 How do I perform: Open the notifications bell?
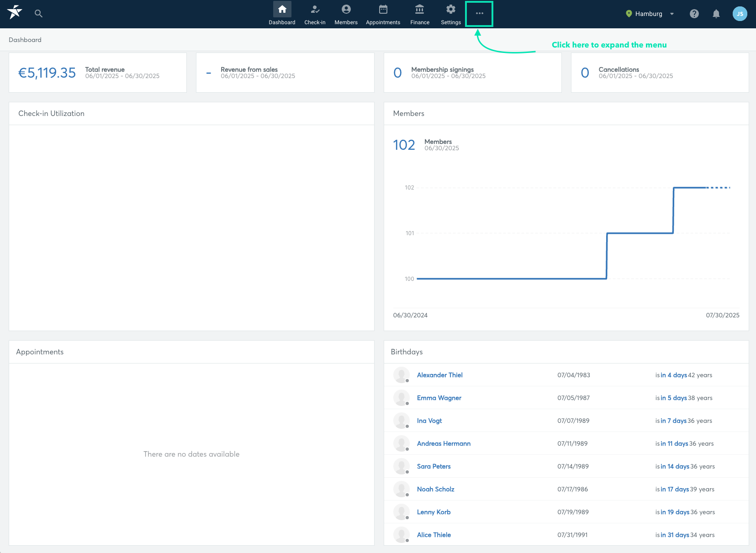(x=716, y=14)
